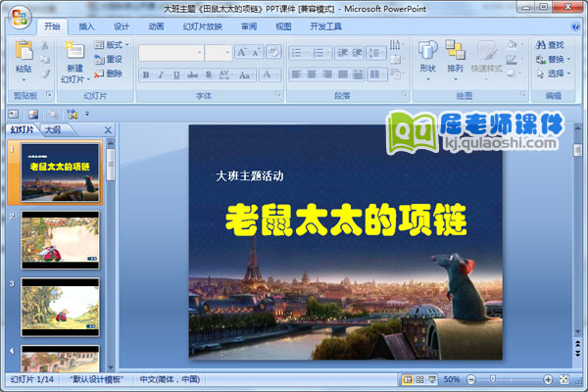Click Reset (重设) slide button
Viewport: 588px width, 392px height.
109,59
